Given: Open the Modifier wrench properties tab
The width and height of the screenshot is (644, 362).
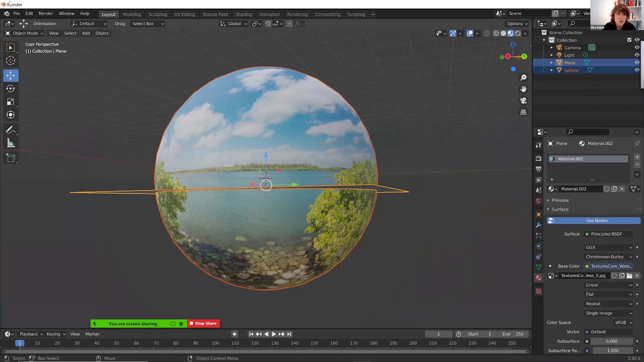Looking at the screenshot, I should (x=538, y=225).
